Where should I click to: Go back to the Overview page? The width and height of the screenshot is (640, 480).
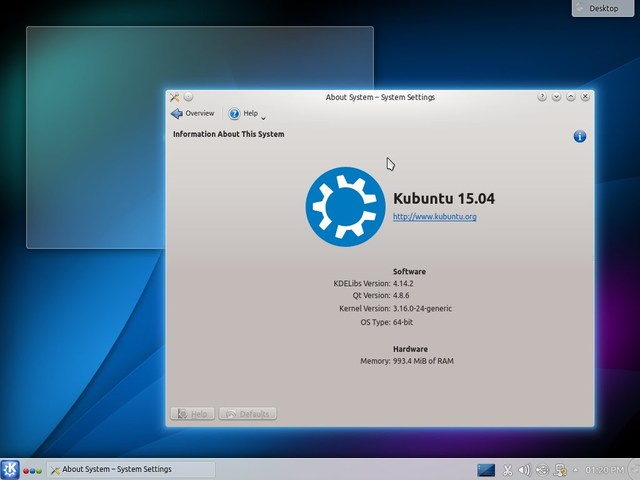(192, 113)
